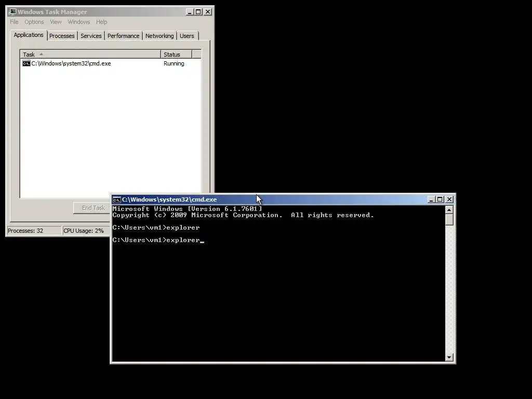The image size is (532, 399).
Task: Switch to the Performance tab
Action: (123, 36)
